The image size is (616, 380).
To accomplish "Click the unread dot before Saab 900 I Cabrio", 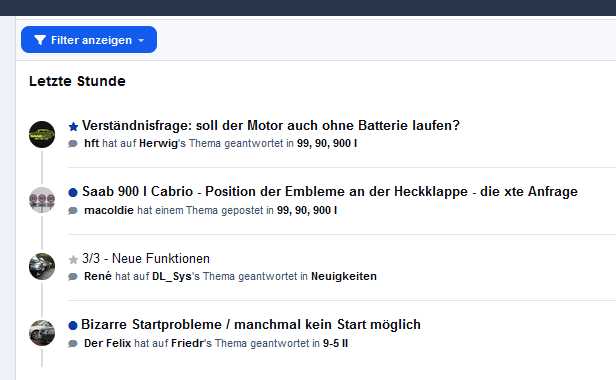I will coord(73,193).
